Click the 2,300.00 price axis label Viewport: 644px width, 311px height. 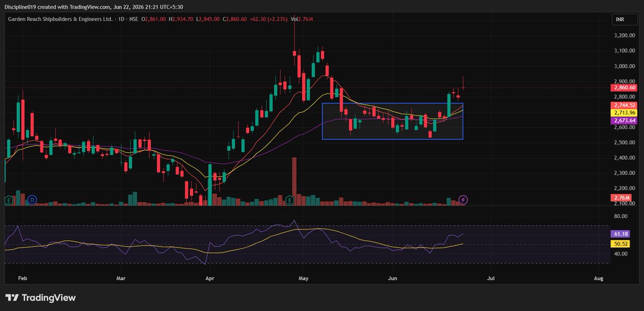click(x=626, y=173)
